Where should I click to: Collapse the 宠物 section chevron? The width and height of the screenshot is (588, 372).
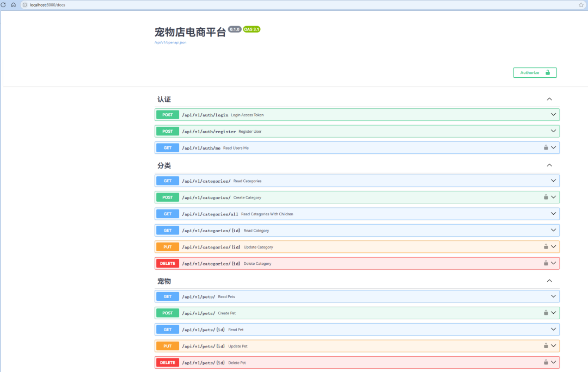coord(549,281)
